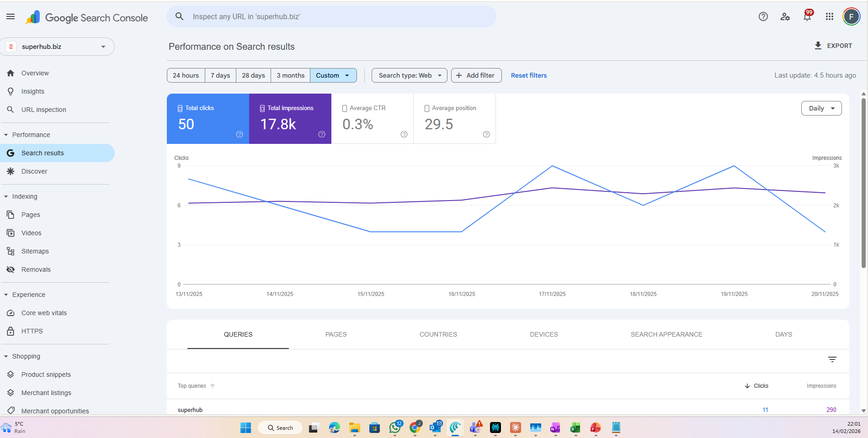Open users and settings management icon
The image size is (868, 438).
(785, 17)
